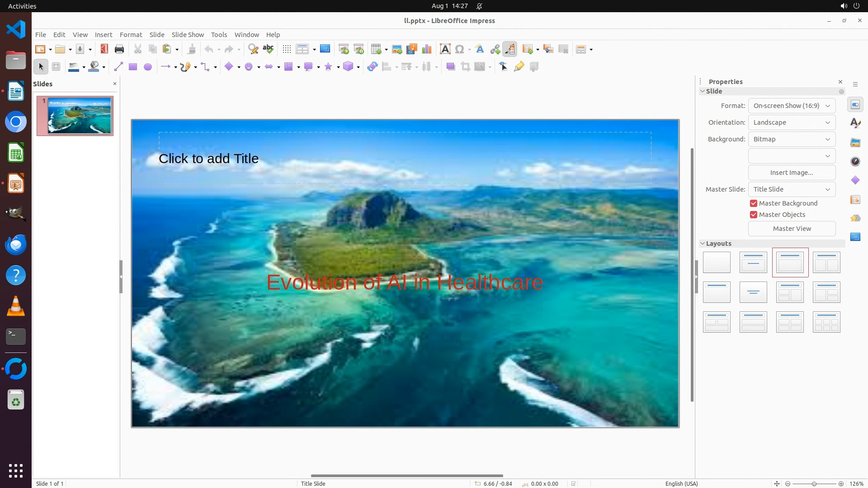Click the Crop Image tool icon

(465, 67)
